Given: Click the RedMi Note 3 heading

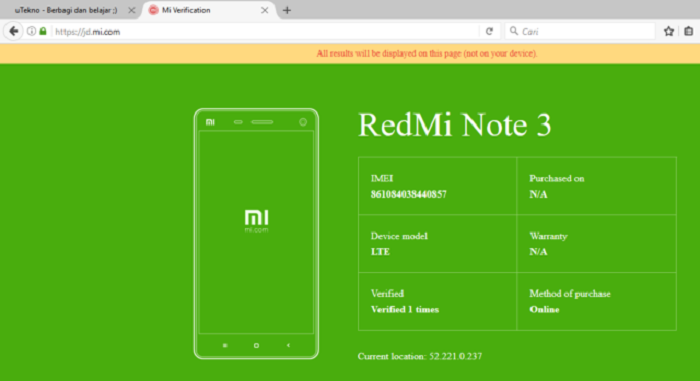Looking at the screenshot, I should (x=455, y=125).
